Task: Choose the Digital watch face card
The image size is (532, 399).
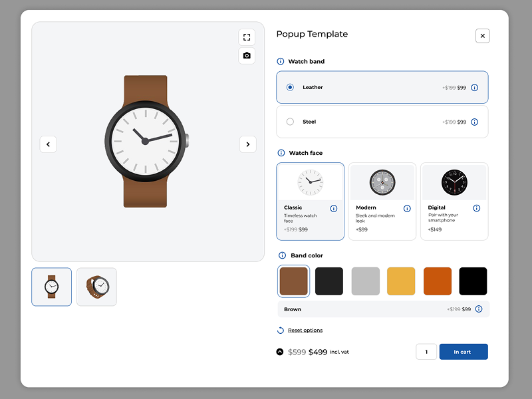Action: [454, 201]
